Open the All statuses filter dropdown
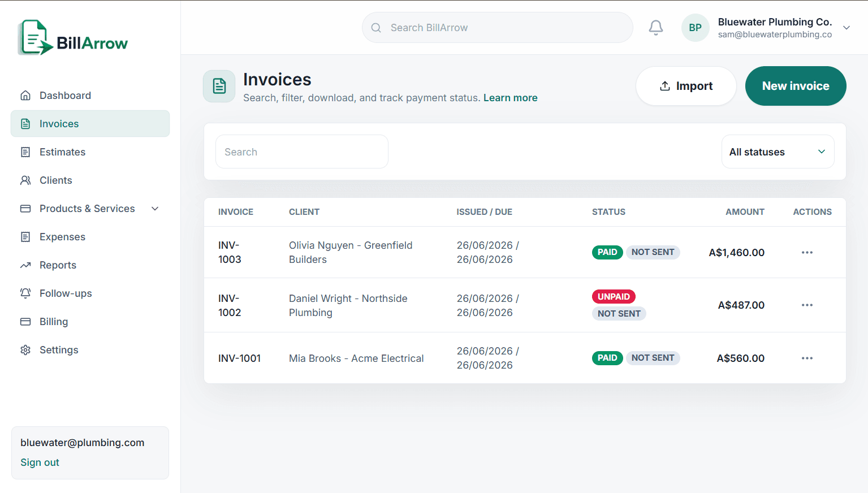 click(778, 152)
